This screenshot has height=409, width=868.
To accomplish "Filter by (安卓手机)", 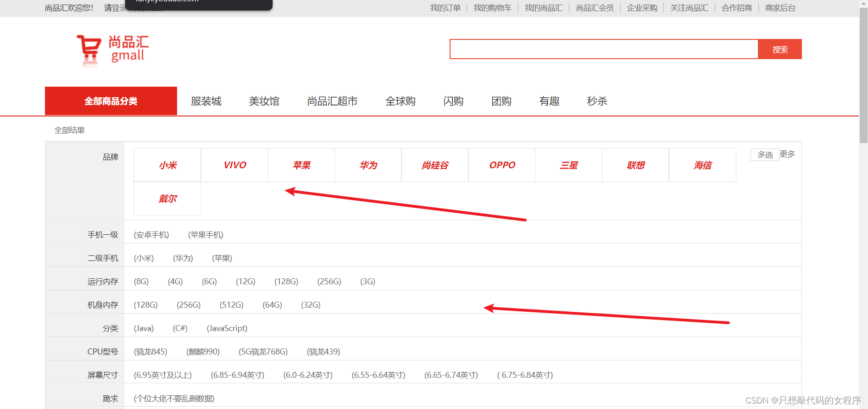I will point(151,235).
